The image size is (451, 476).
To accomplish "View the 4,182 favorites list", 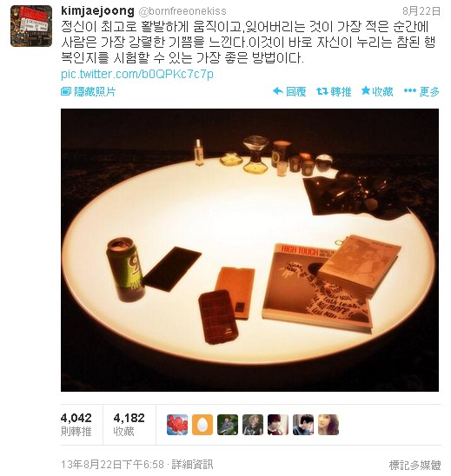I will pos(129,425).
